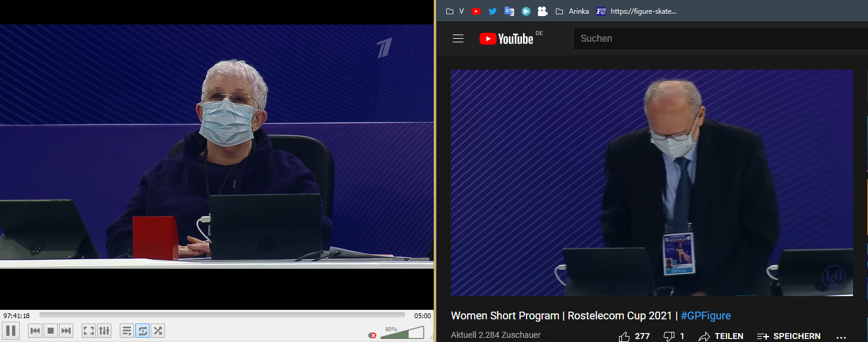The height and width of the screenshot is (342, 868).
Task: Pause playback in VLC player
Action: click(11, 330)
